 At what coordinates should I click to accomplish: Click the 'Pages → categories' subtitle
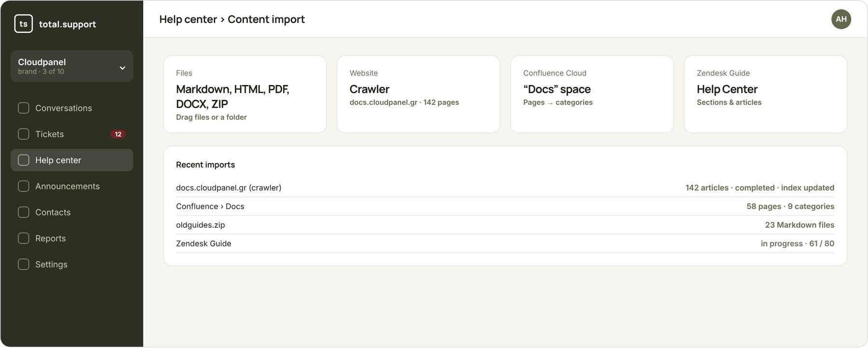pos(558,102)
